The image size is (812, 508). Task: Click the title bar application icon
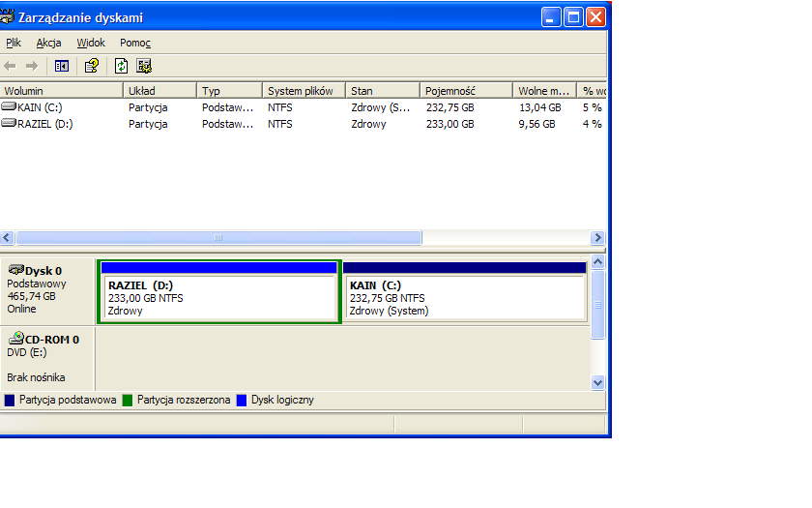coord(7,17)
